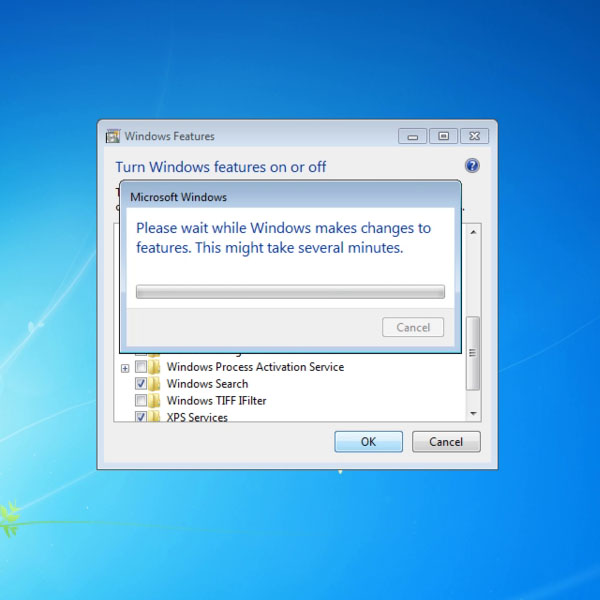Screen dimensions: 600x600
Task: Click the Windows Features title bar icon
Action: point(113,136)
